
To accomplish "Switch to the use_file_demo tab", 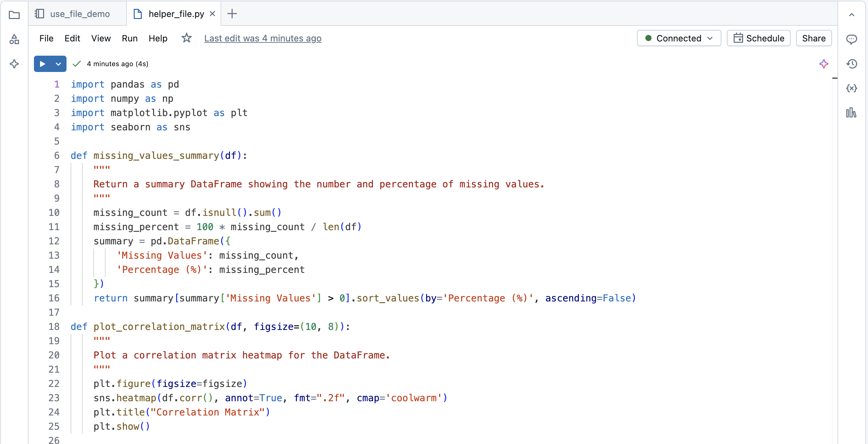I will (x=80, y=14).
